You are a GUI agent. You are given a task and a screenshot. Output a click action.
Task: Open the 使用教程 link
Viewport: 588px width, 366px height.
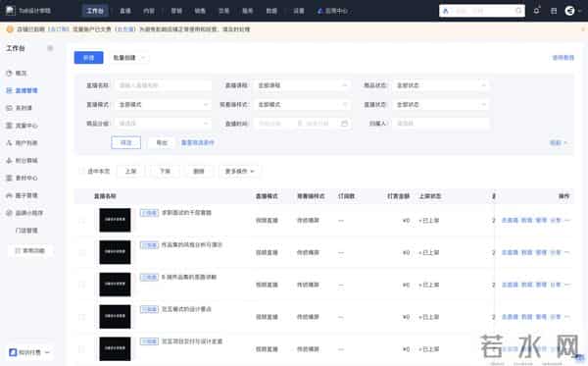pos(563,58)
